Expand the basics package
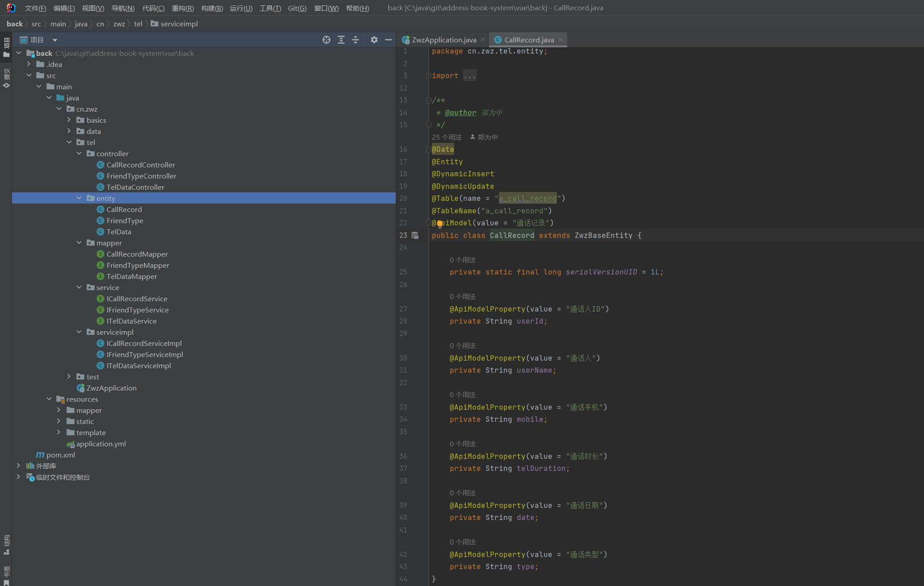 pyautogui.click(x=69, y=120)
